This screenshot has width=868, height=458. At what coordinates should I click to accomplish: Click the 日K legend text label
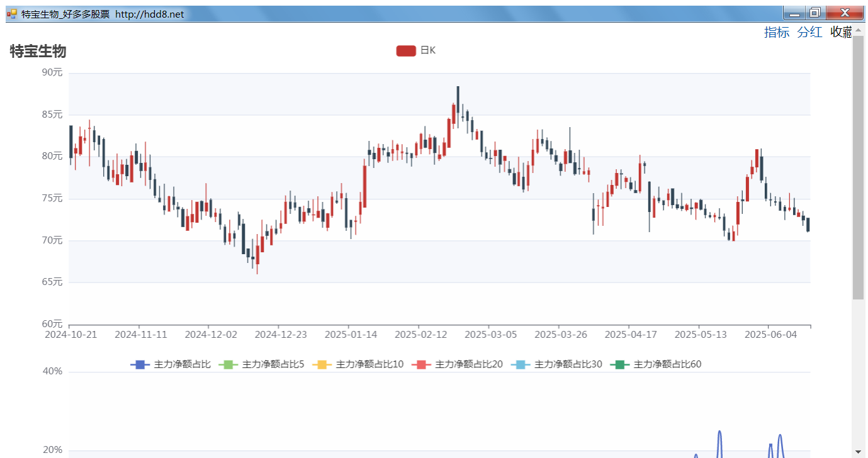[428, 50]
